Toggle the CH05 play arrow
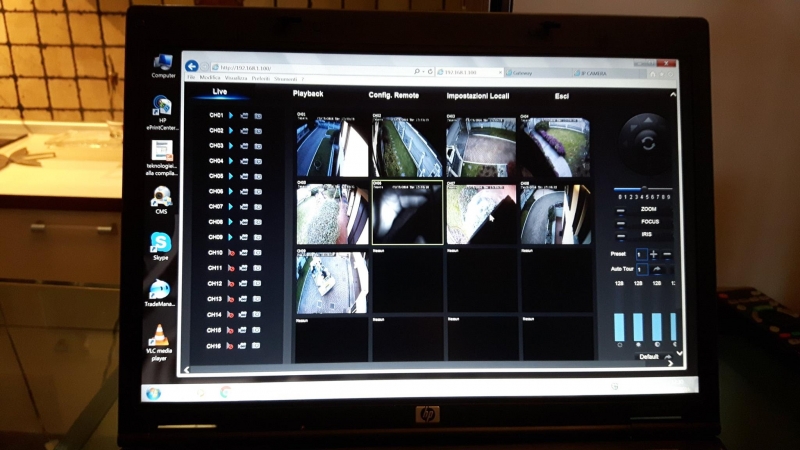 tap(231, 177)
